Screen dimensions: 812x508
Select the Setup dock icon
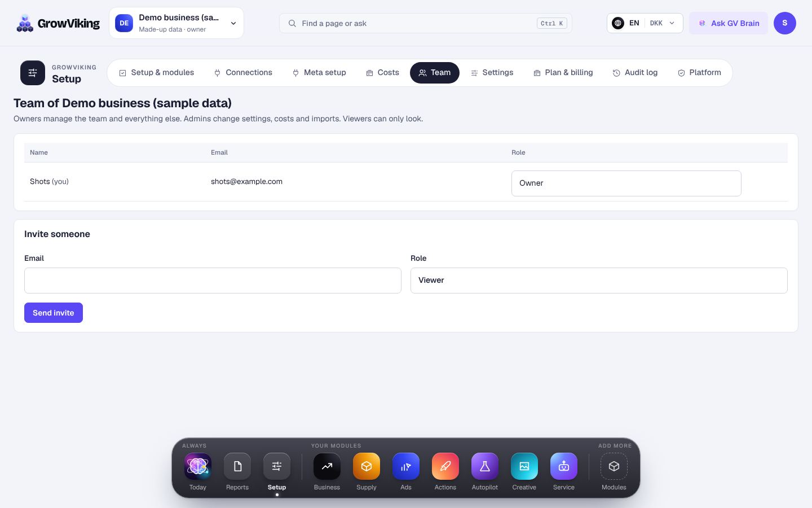pos(277,466)
